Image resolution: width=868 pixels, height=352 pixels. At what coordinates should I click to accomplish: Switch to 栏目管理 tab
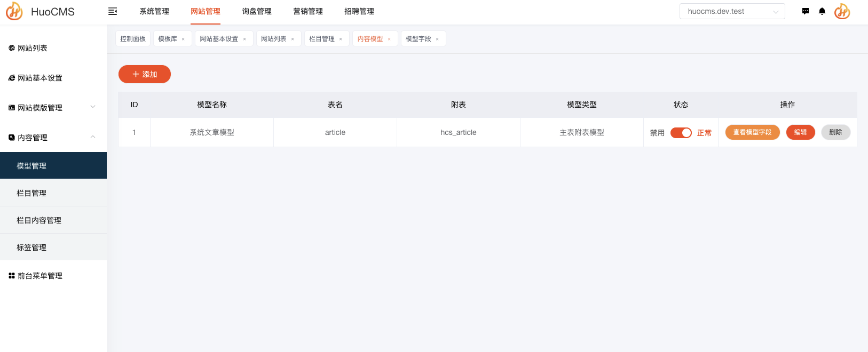click(322, 39)
